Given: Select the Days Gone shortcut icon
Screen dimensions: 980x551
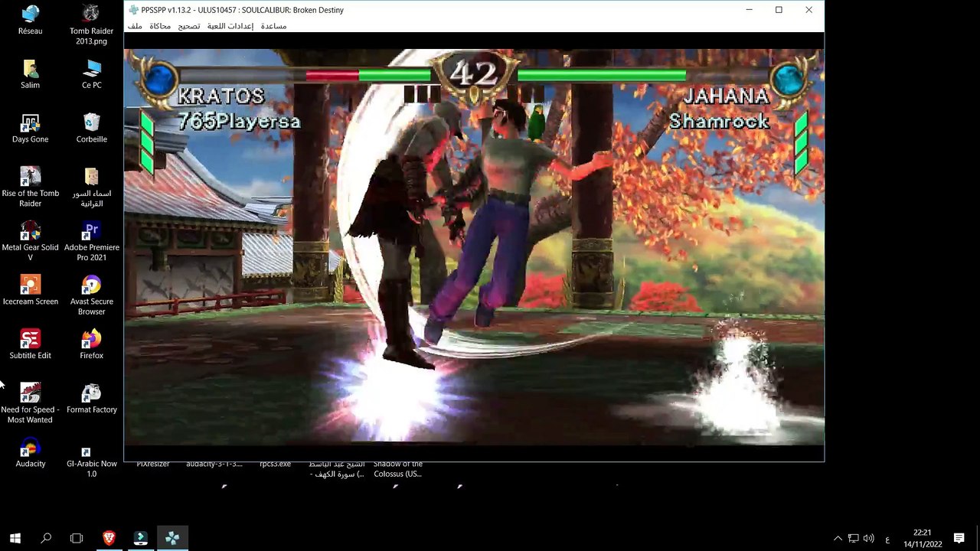Looking at the screenshot, I should coord(31,129).
